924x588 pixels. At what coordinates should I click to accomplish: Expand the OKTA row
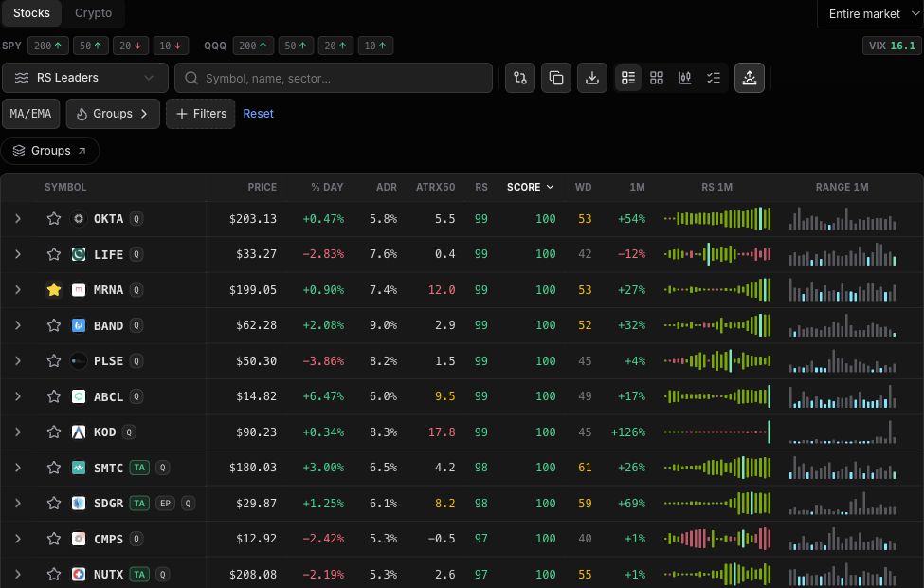pos(18,219)
